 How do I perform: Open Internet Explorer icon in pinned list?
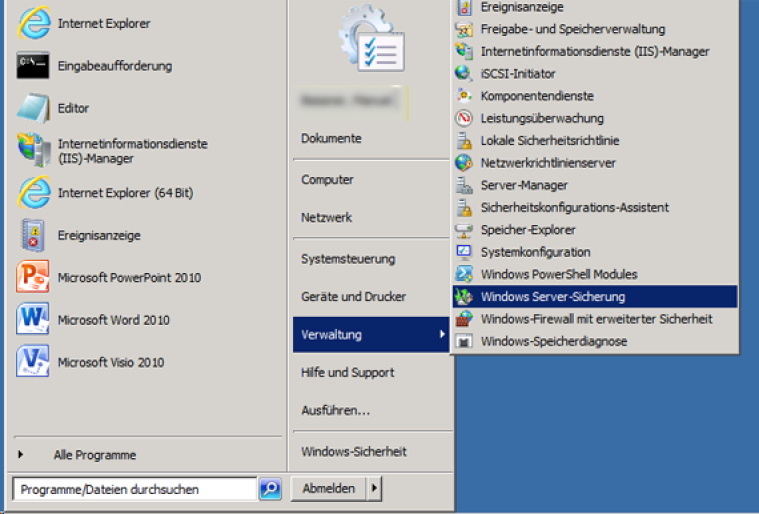click(x=33, y=23)
